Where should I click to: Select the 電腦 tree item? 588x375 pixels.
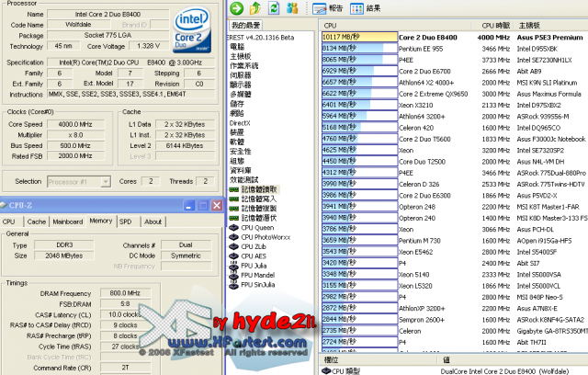[x=237, y=47]
